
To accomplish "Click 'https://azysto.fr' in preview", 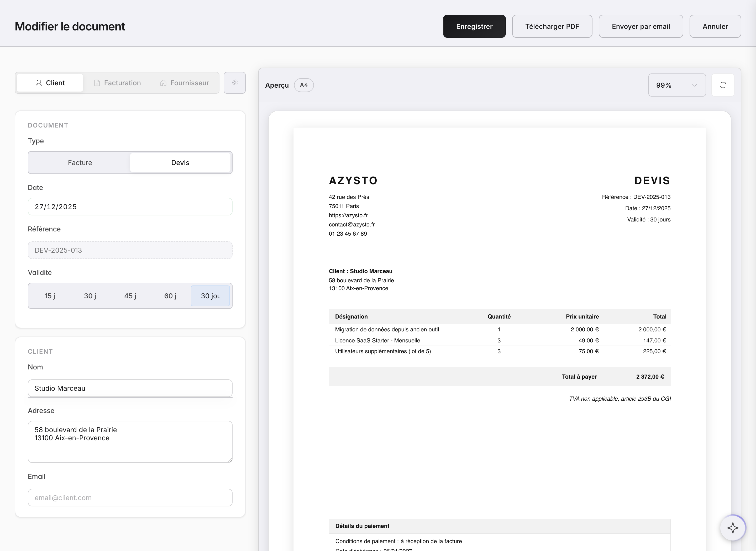I will tap(348, 215).
